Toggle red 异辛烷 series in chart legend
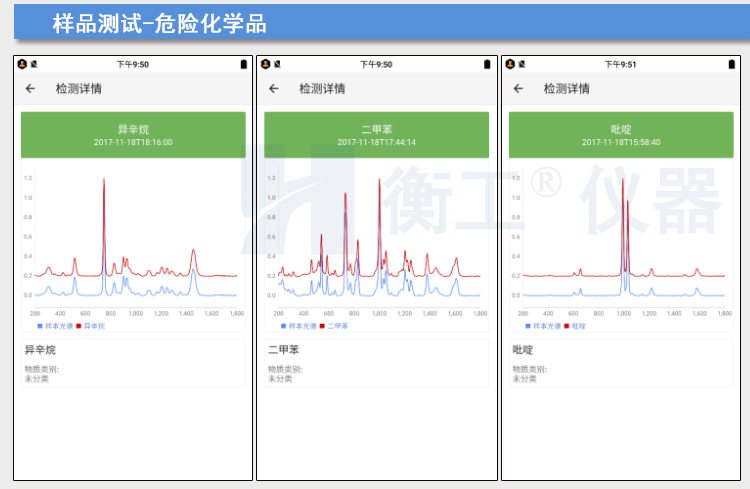Screen dimensions: 750x489 (92, 326)
